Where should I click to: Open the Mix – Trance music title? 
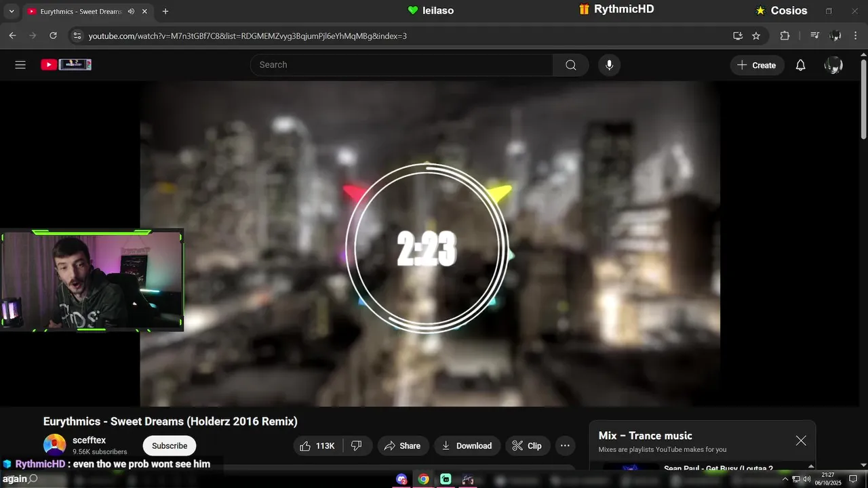click(x=645, y=436)
